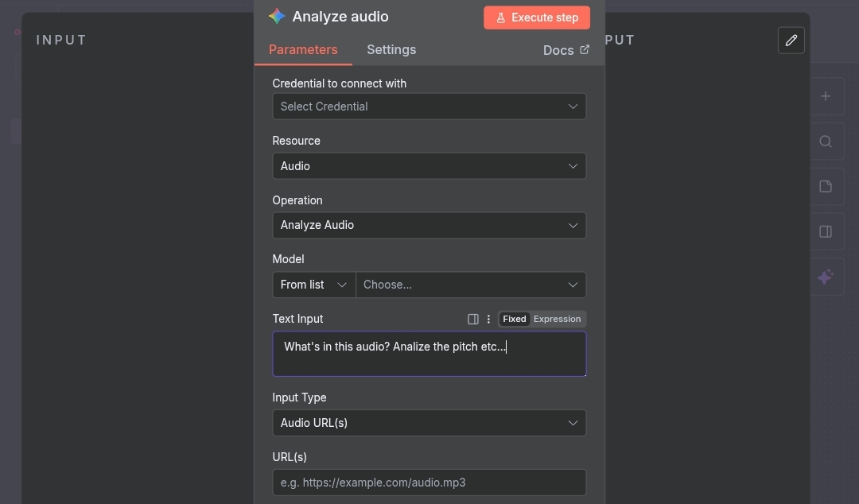This screenshot has width=859, height=504.
Task: Switch to the Settings tab
Action: tap(391, 50)
